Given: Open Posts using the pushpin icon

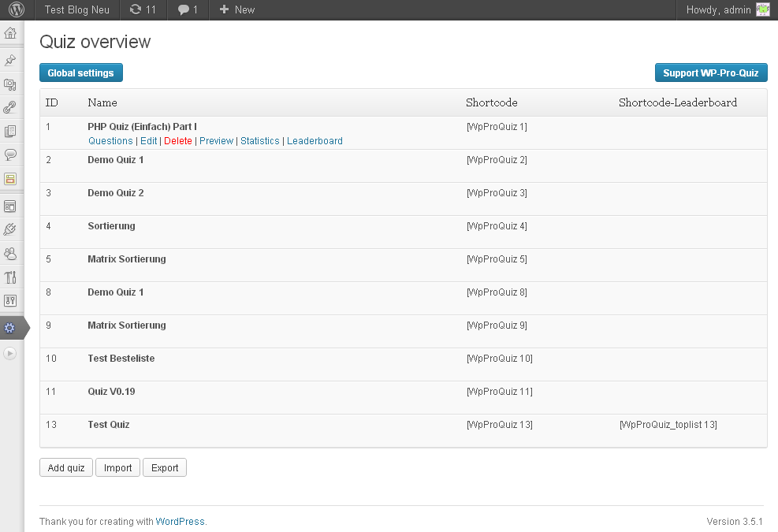Looking at the screenshot, I should pyautogui.click(x=10, y=60).
